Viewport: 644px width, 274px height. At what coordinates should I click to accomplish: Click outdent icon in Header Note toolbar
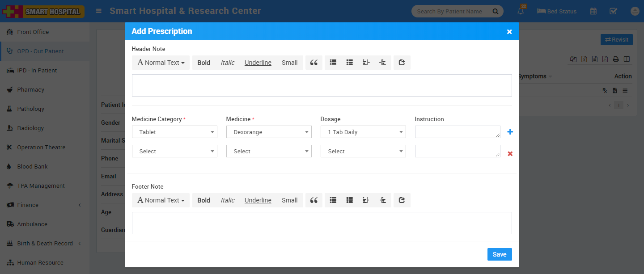[x=366, y=63]
